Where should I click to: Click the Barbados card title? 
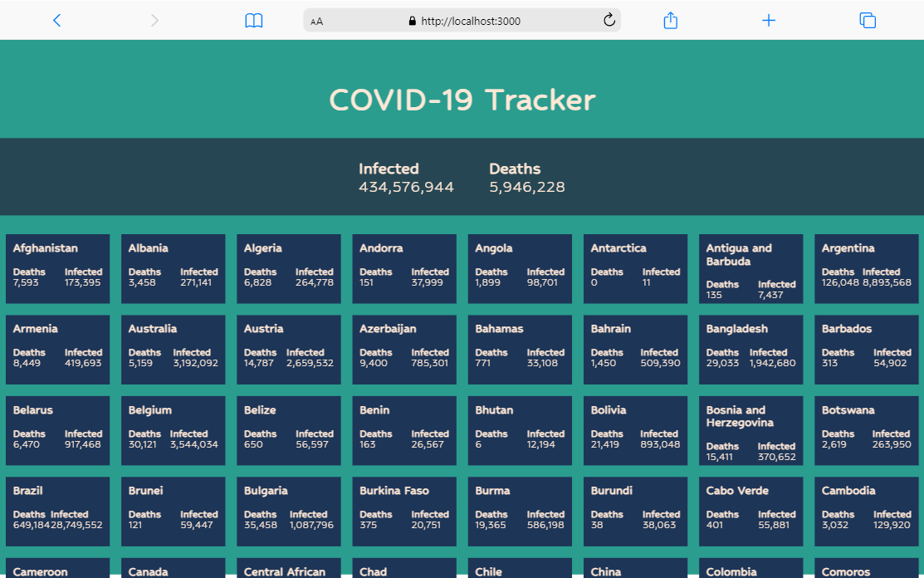click(x=847, y=329)
